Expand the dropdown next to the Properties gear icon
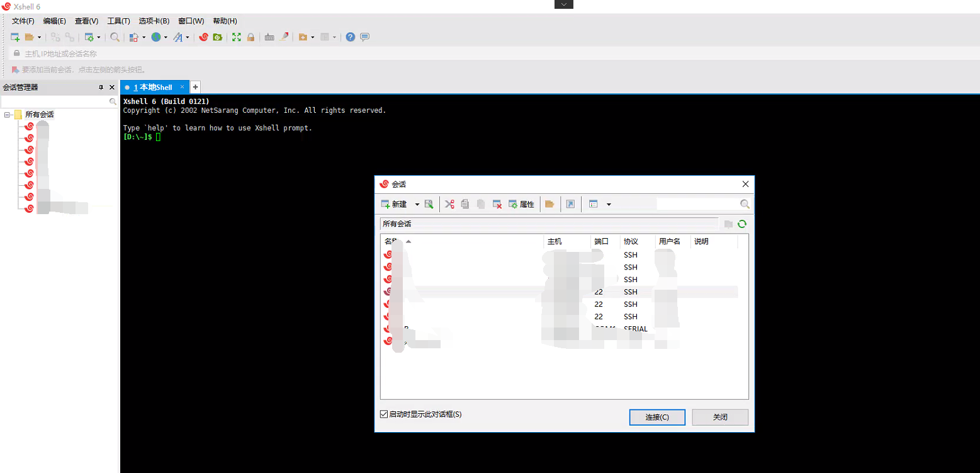980x473 pixels. pyautogui.click(x=99, y=37)
